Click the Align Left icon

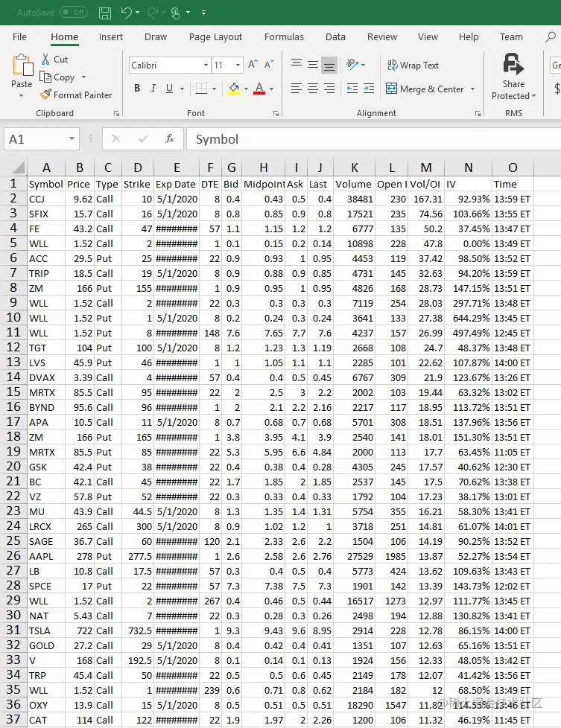coord(297,89)
